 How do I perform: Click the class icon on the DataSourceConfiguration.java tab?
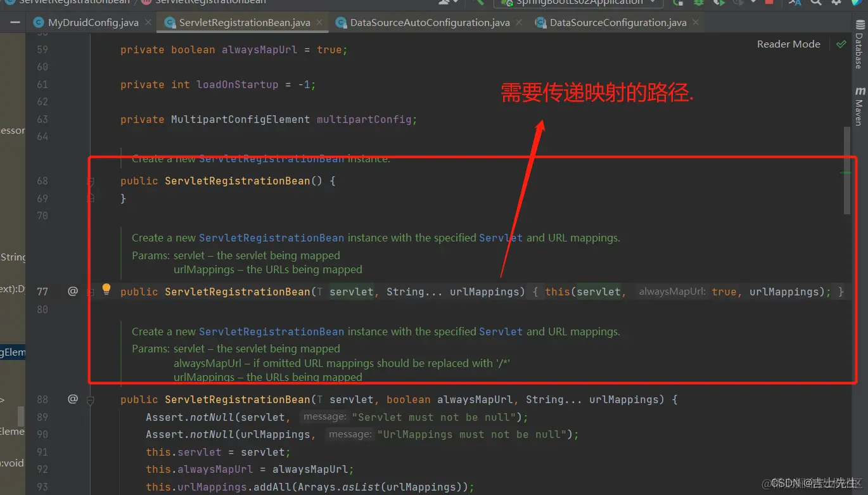pos(540,23)
